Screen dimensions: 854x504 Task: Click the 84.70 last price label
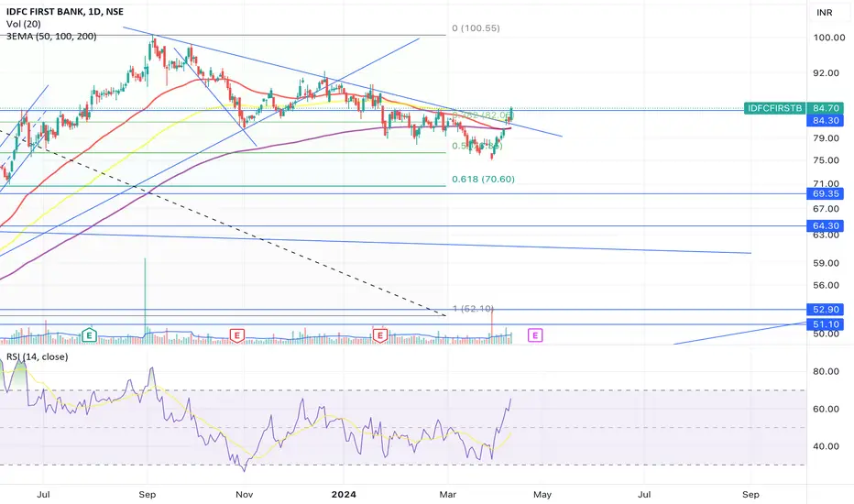click(825, 108)
